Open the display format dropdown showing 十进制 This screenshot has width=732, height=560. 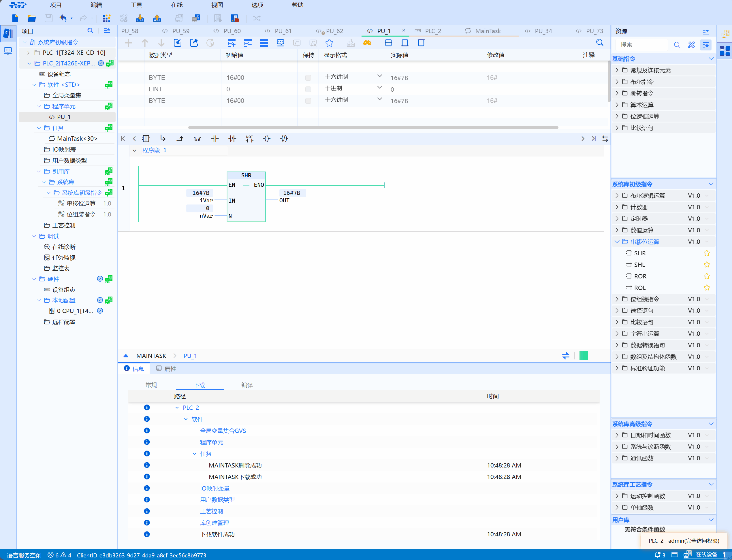coord(379,88)
